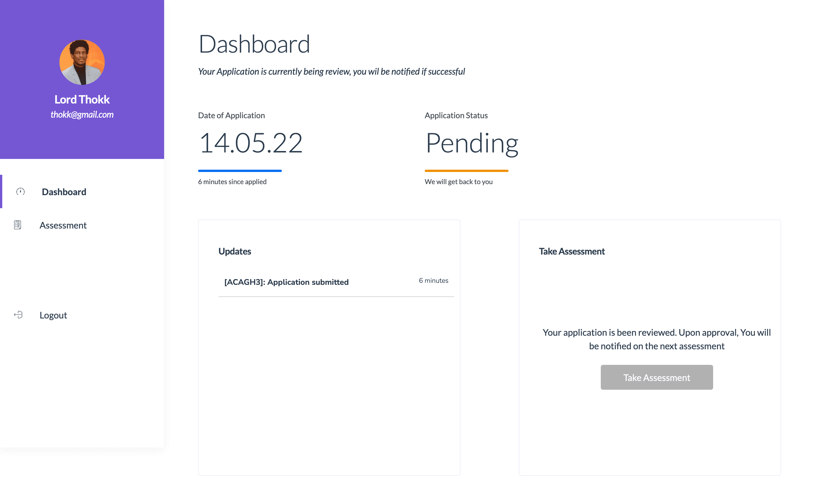
Task: Click the Updates panel heading
Action: [x=234, y=251]
